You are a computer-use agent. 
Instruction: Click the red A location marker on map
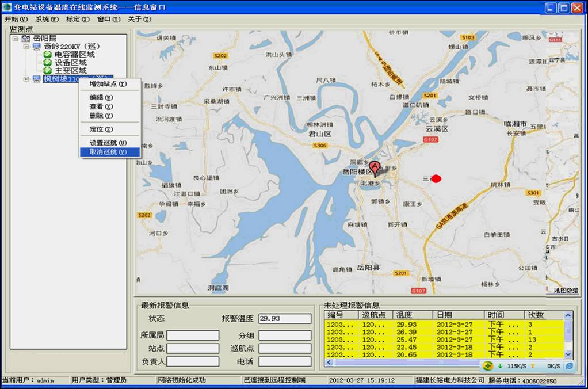tap(375, 168)
